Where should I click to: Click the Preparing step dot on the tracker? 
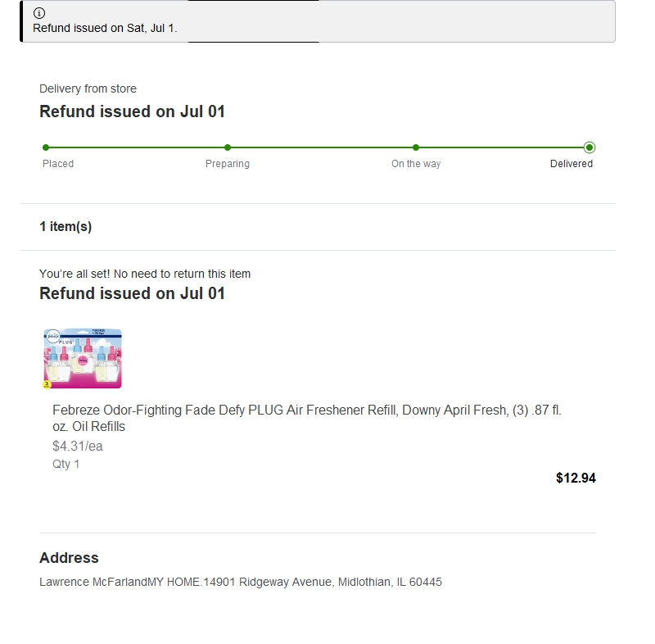click(x=228, y=147)
